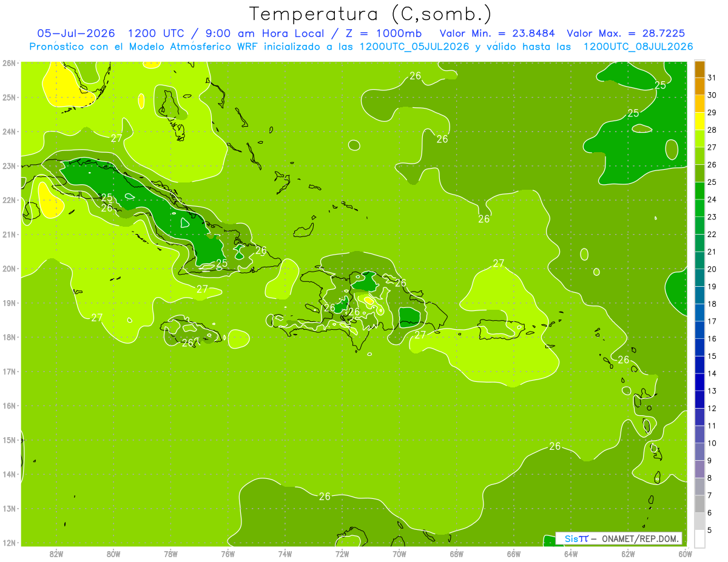The height and width of the screenshot is (562, 728).
Task: Click the 70W longitude axis label
Action: pyautogui.click(x=399, y=554)
